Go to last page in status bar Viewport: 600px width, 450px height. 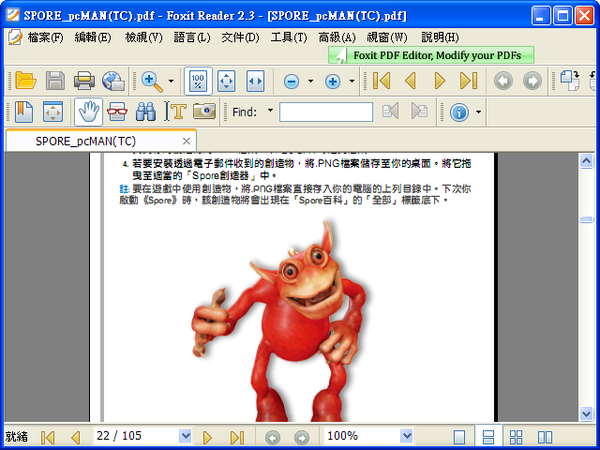click(237, 437)
